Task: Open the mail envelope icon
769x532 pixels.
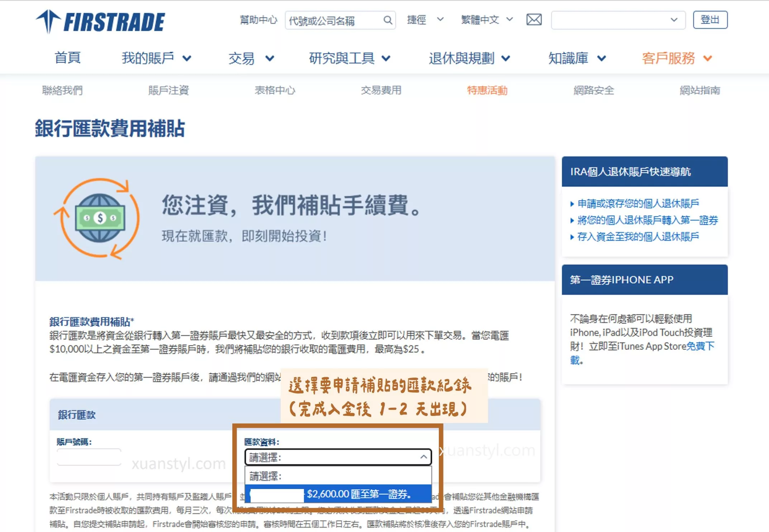Action: pos(534,20)
